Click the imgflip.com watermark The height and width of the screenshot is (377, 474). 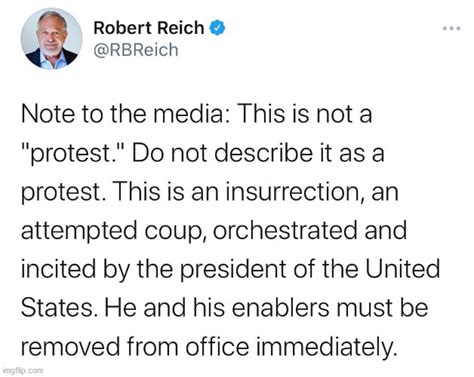pyautogui.click(x=23, y=370)
